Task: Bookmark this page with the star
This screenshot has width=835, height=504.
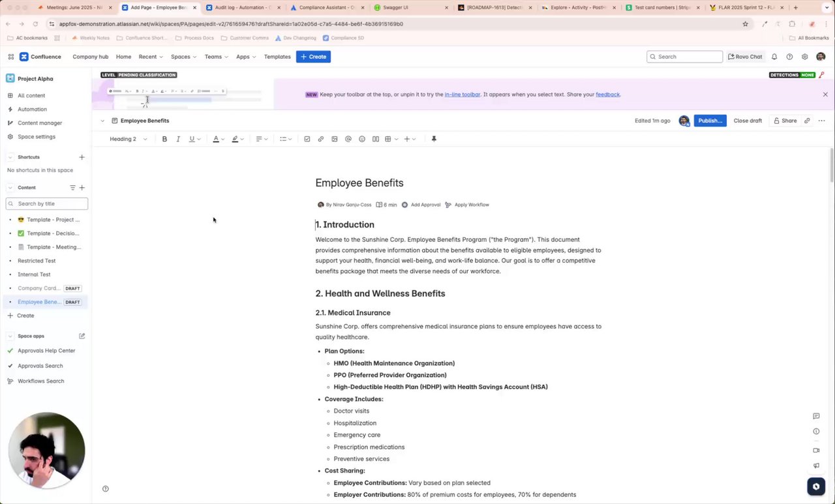Action: click(x=745, y=24)
